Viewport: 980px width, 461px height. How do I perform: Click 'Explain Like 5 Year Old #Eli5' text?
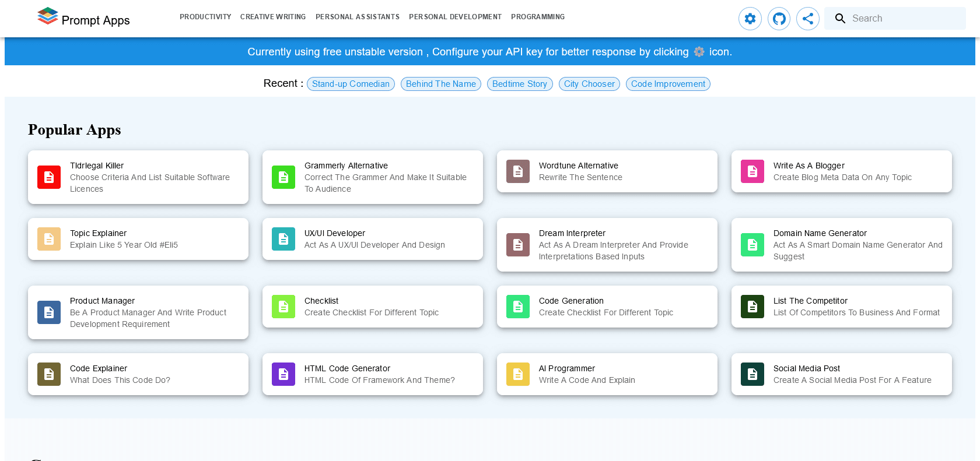tap(124, 245)
